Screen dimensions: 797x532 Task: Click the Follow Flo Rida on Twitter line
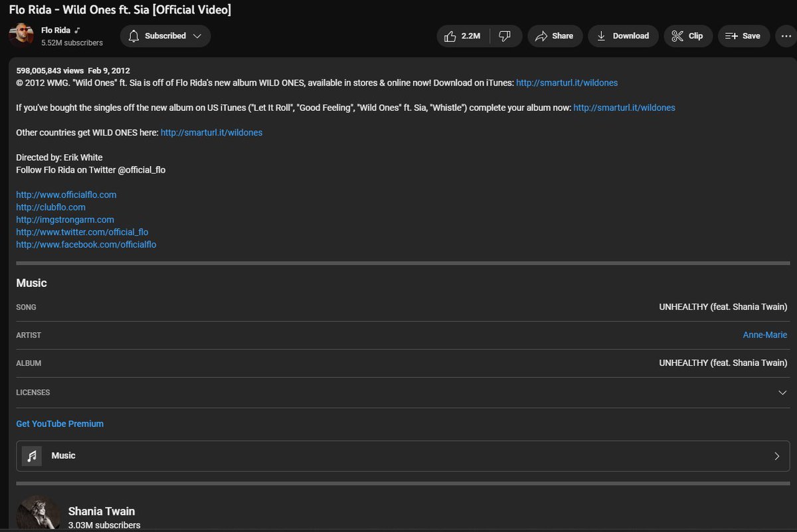[91, 170]
